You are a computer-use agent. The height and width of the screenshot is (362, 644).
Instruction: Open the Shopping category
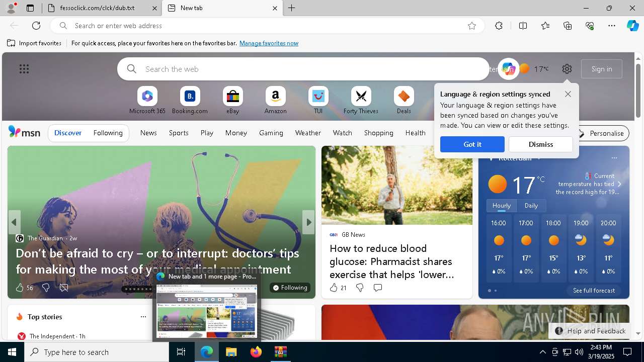pos(379,133)
